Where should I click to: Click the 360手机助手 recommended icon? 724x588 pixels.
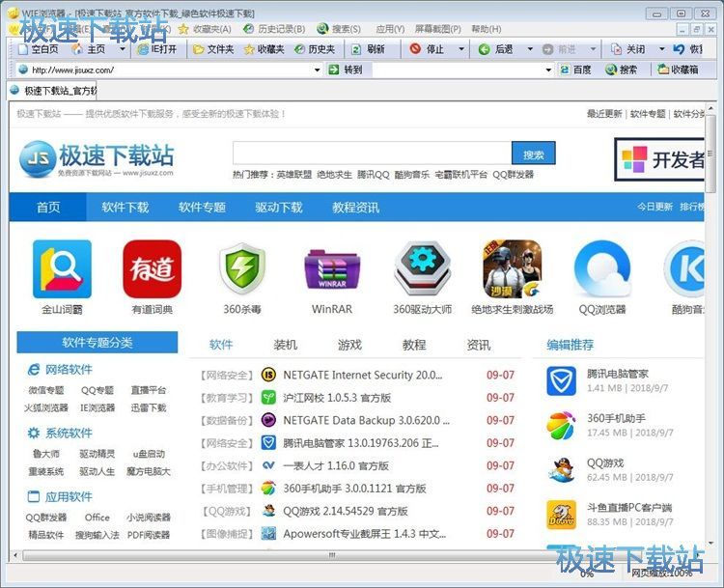coord(562,426)
